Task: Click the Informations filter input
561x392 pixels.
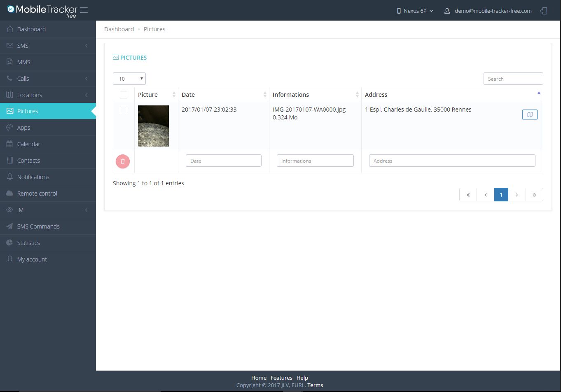Action: (315, 161)
